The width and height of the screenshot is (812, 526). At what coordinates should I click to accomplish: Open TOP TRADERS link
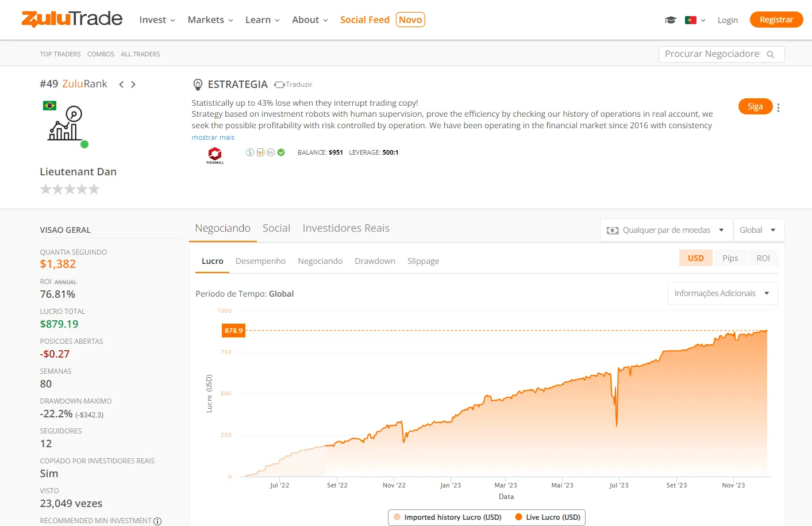coord(60,54)
